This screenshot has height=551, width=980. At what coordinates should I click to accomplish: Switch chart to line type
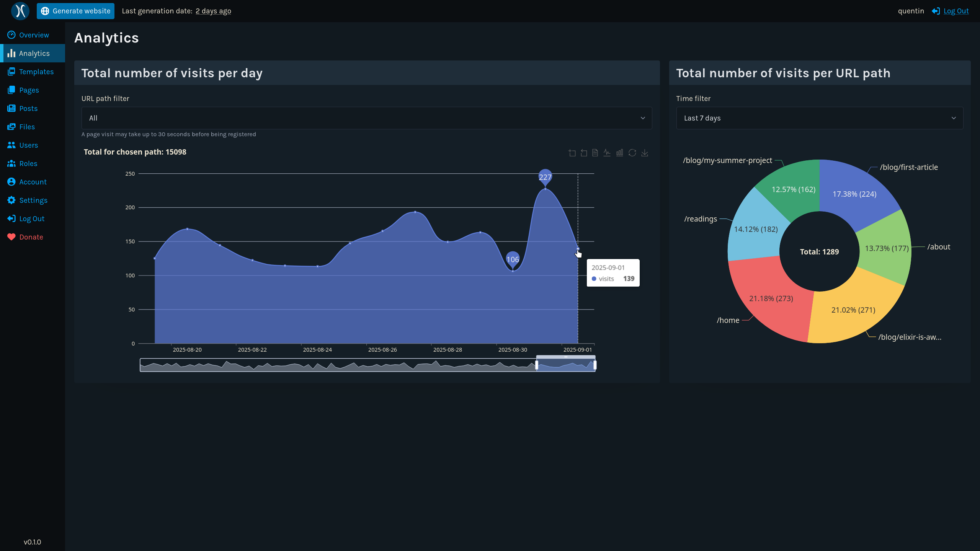(607, 153)
